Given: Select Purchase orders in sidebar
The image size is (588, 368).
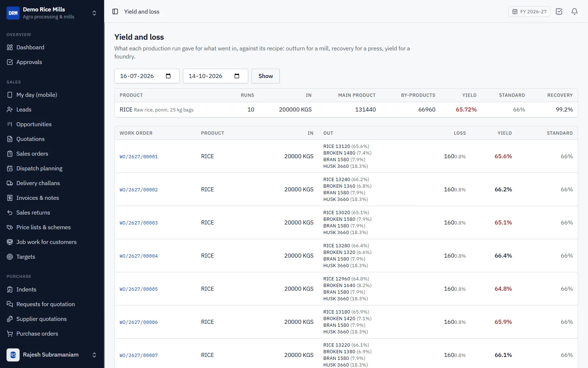Looking at the screenshot, I should [x=37, y=334].
